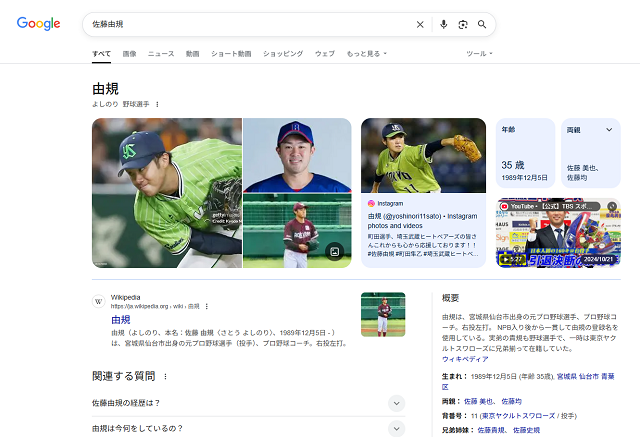Switch to the ニュース tab
The height and width of the screenshot is (437, 640).
click(x=161, y=53)
